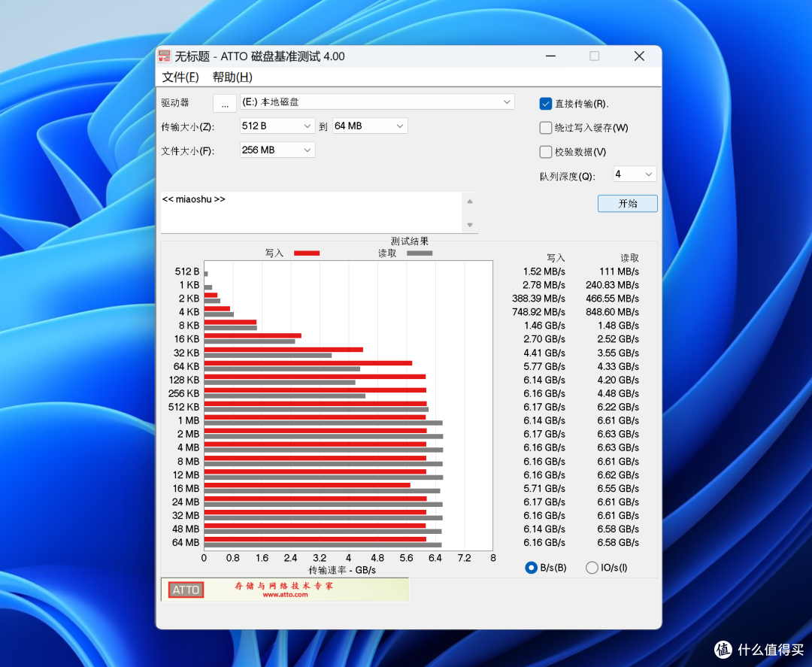The image size is (812, 667).
Task: Click the gray 读取 legend swatch
Action: pos(420,253)
